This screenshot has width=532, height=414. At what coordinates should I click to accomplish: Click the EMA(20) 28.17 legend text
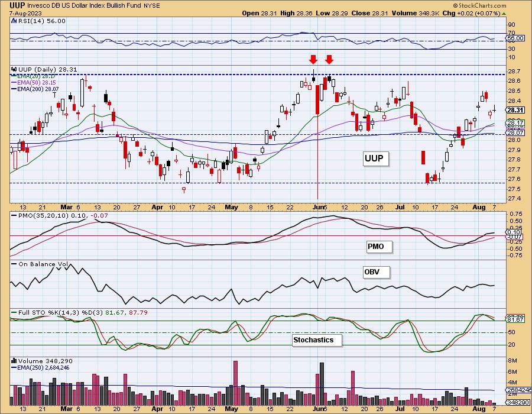tap(36, 76)
